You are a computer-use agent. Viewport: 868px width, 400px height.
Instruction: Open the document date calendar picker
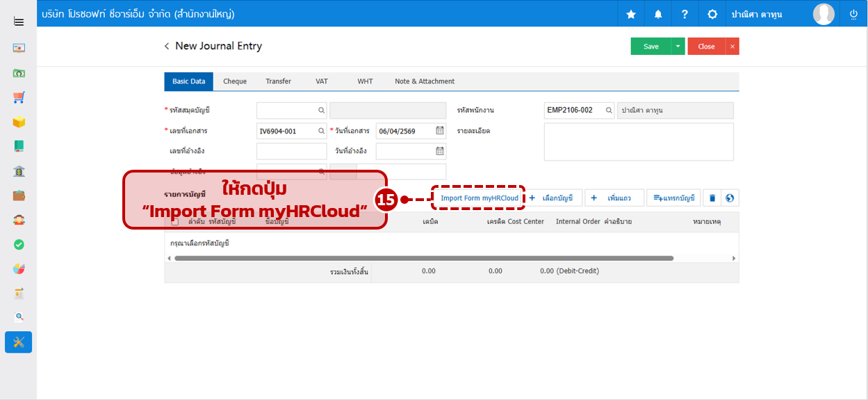click(x=440, y=130)
